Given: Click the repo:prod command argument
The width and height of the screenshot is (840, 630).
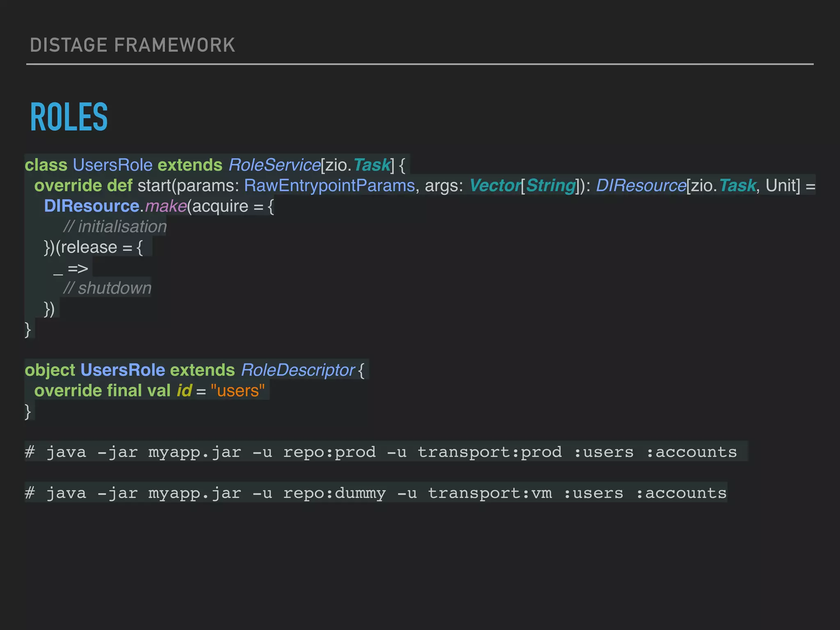Looking at the screenshot, I should [329, 452].
